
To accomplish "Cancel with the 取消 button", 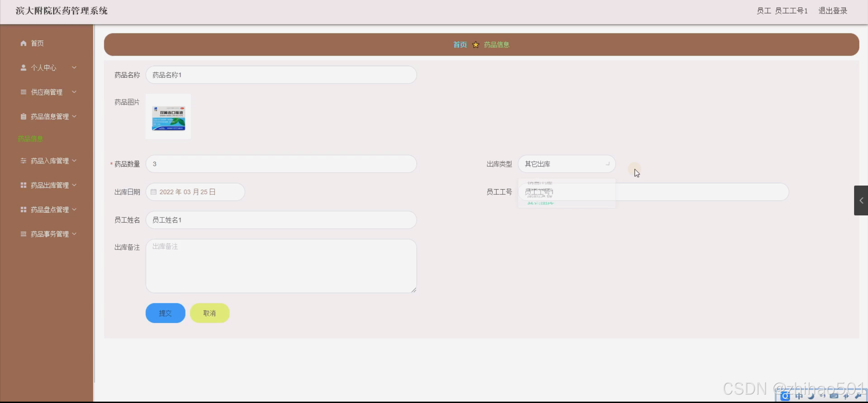I will 210,313.
